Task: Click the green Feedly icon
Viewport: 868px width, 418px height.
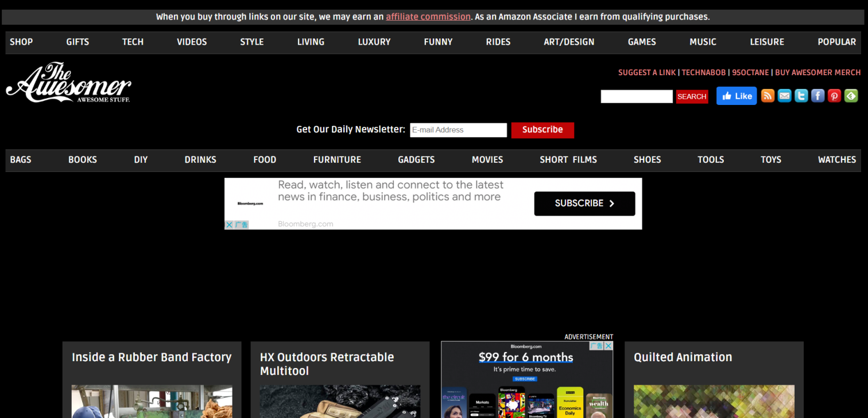Action: pos(851,96)
